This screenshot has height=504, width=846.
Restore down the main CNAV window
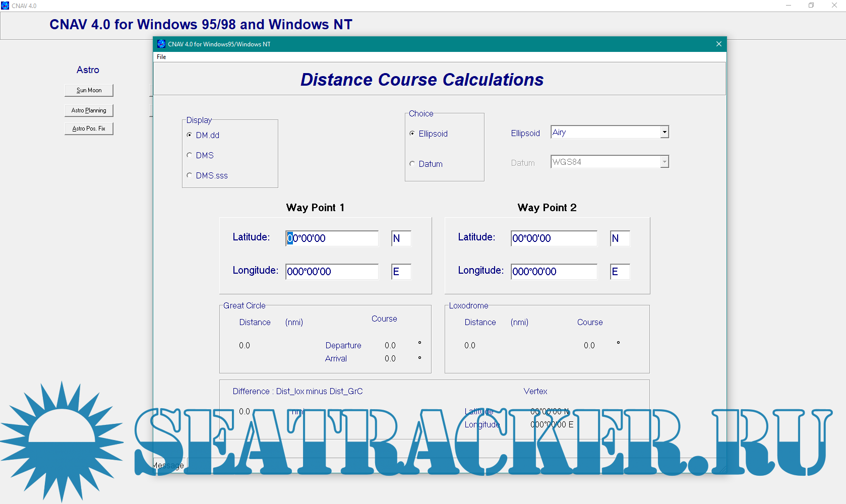811,6
